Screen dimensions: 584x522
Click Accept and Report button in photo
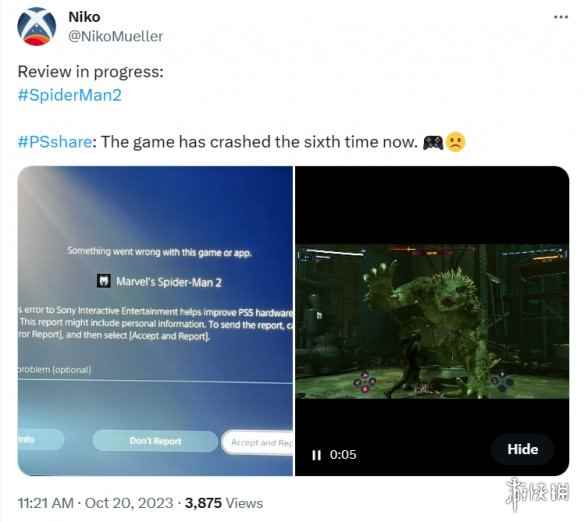click(x=258, y=442)
